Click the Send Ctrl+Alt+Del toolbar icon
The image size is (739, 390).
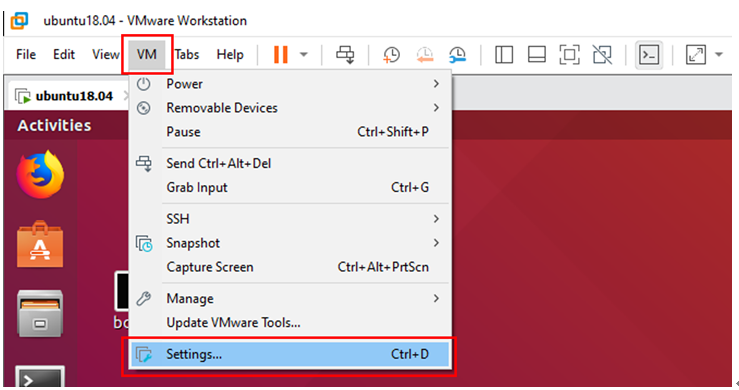click(x=345, y=55)
